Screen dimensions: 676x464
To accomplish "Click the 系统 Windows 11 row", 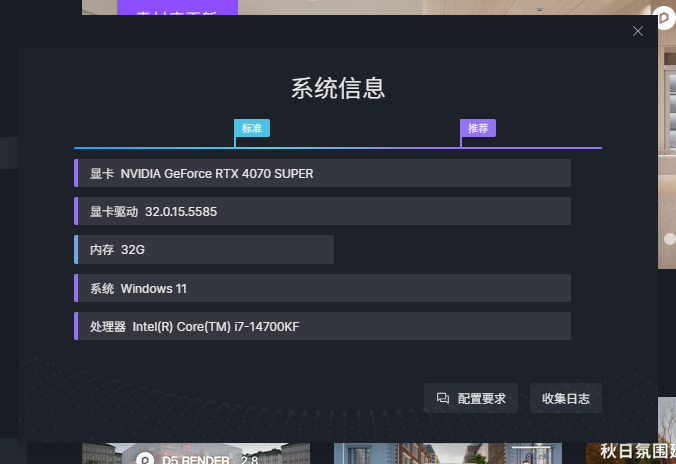I will (x=322, y=288).
